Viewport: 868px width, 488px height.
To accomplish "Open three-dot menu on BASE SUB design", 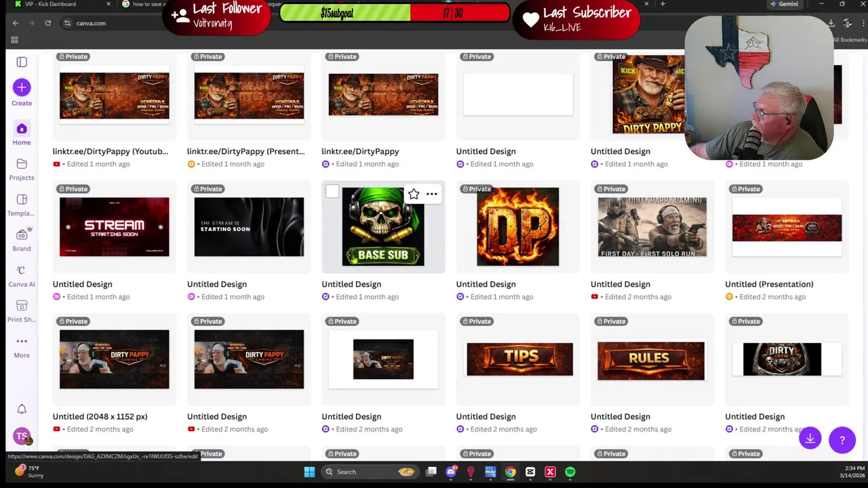I will pos(432,195).
